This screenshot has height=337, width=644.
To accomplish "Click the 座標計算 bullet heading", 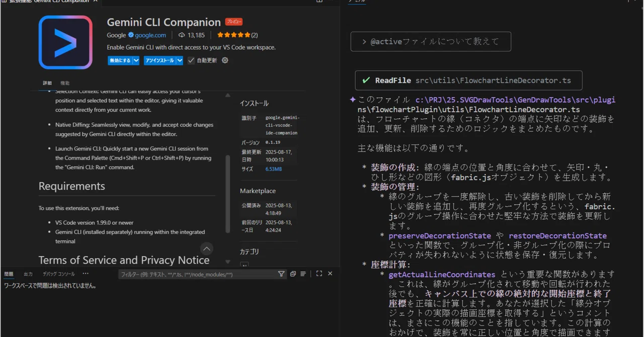I will [391, 265].
